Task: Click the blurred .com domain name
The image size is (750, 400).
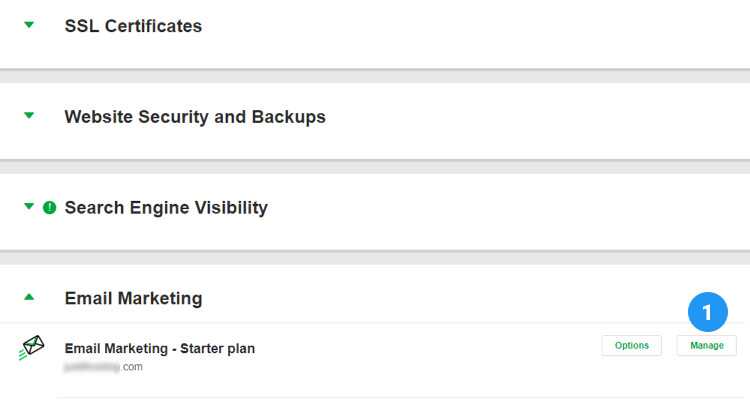Action: point(104,367)
